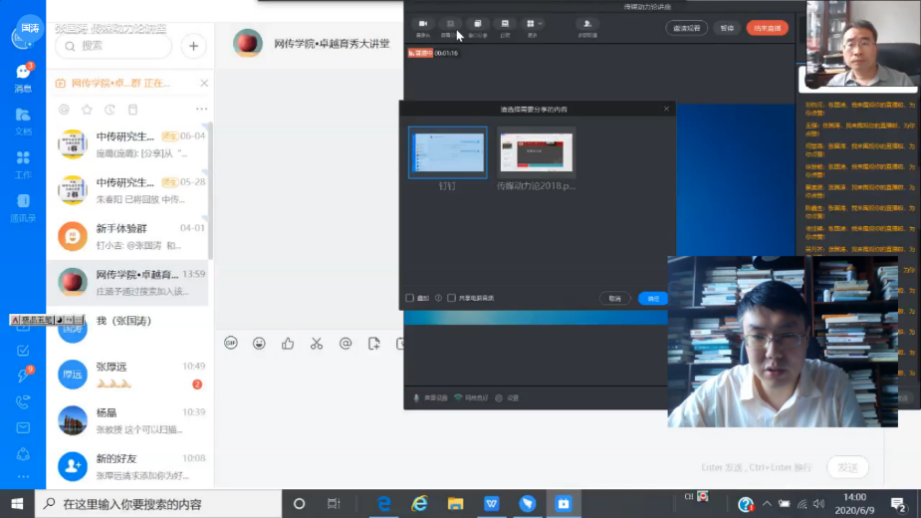
Task: Open the three-dots more menu above chat list
Action: pos(201,109)
